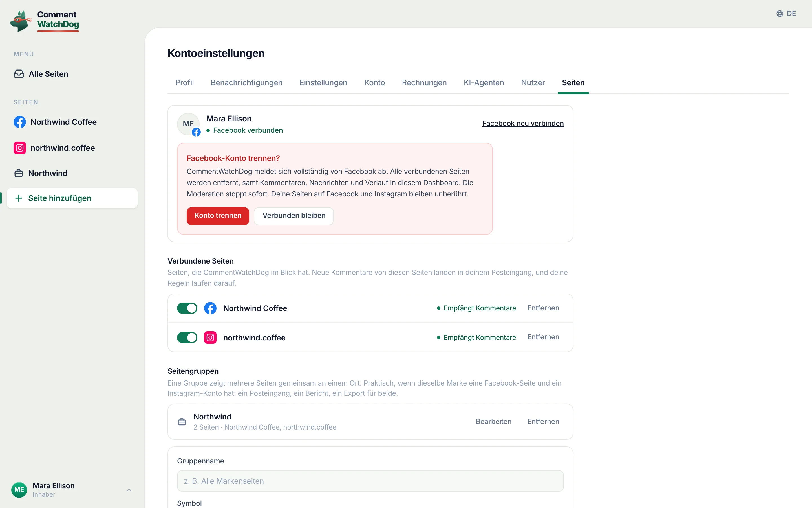Click the Facebook-Konto trennen? warning title
The height and width of the screenshot is (508, 812).
(x=233, y=158)
